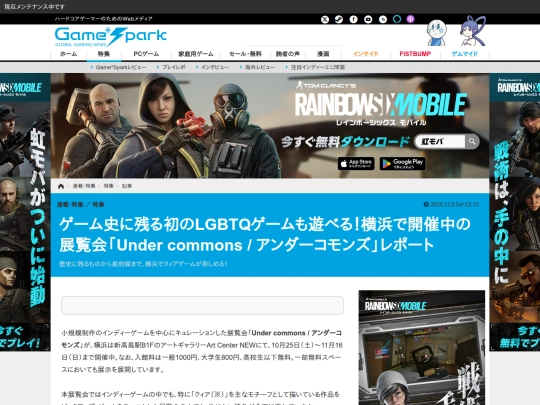This screenshot has width=540, height=405.
Task: Open the 家庭用ゲーム menu item
Action: [x=196, y=54]
